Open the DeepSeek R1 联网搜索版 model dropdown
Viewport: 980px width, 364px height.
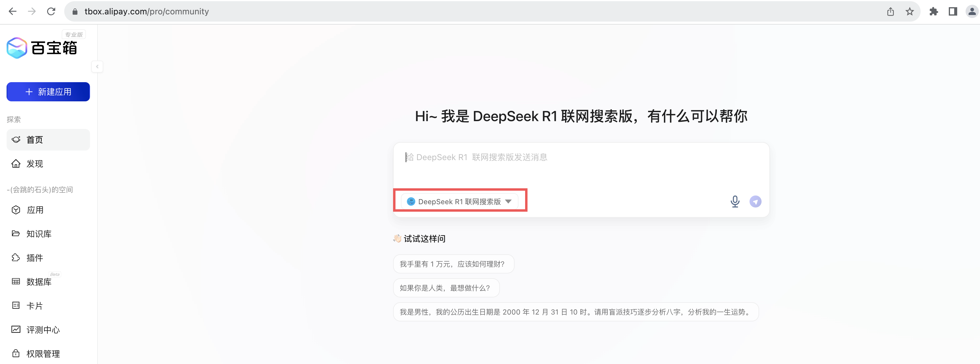[x=459, y=201]
